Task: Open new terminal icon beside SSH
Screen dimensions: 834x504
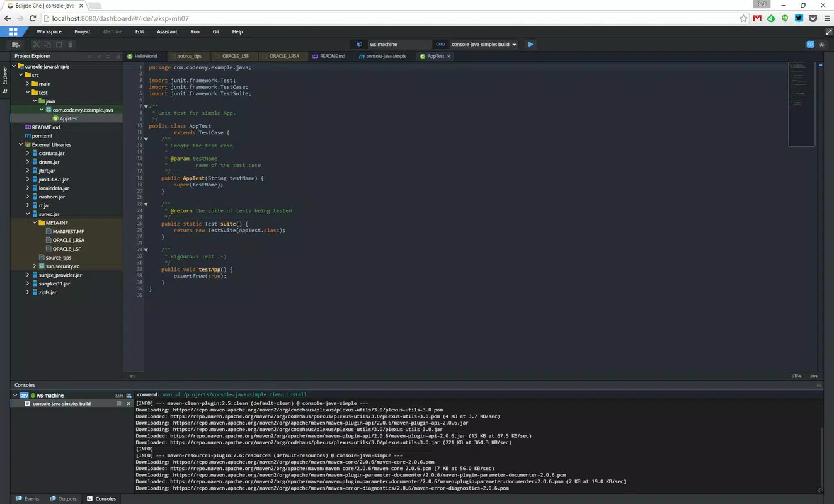Action: 129,396
